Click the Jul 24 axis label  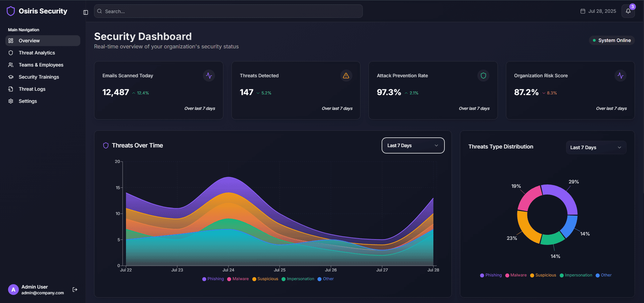tap(228, 270)
